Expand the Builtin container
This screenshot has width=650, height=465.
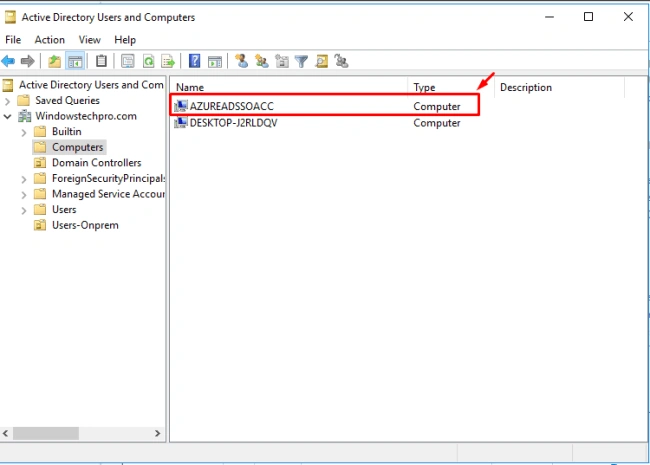click(x=24, y=132)
